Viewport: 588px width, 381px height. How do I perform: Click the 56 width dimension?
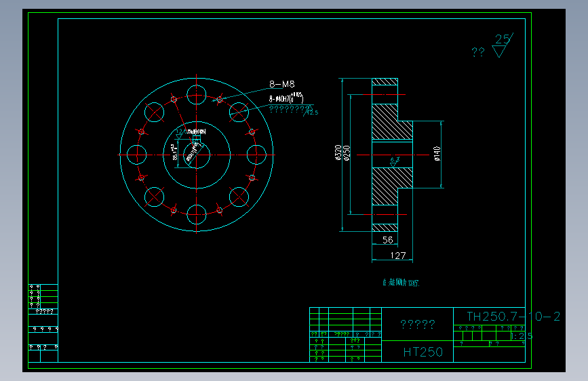point(387,240)
